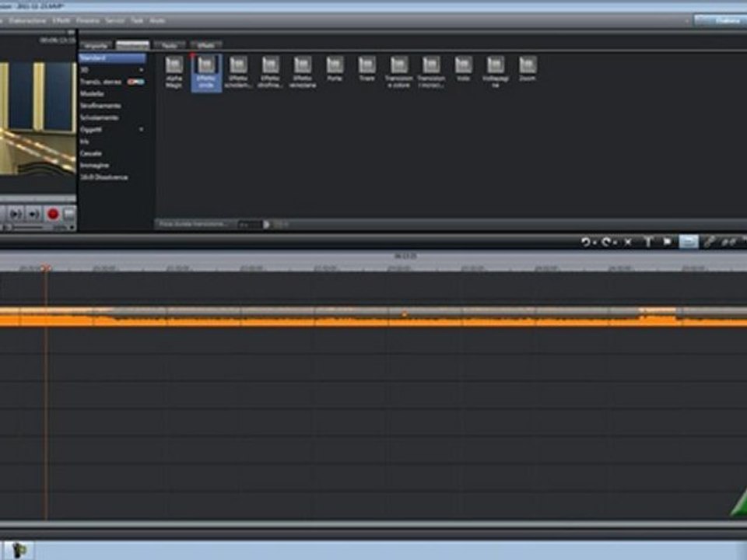Choose the Transizioni mosaico icon
The image size is (747, 560).
tap(431, 72)
